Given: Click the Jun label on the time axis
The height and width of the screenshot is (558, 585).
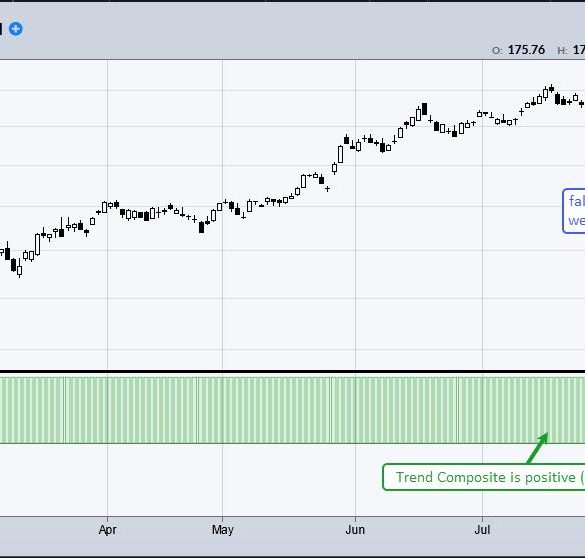Looking at the screenshot, I should click(x=355, y=530).
